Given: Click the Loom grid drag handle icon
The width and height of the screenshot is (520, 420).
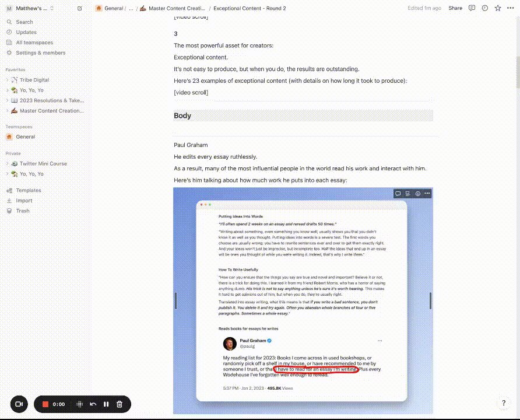Looking at the screenshot, I should (x=80, y=404).
